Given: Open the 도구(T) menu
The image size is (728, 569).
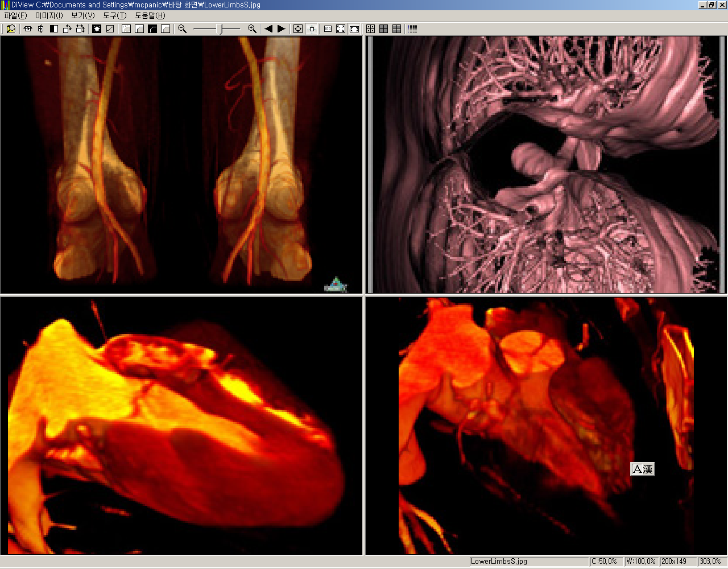Looking at the screenshot, I should click(x=114, y=16).
